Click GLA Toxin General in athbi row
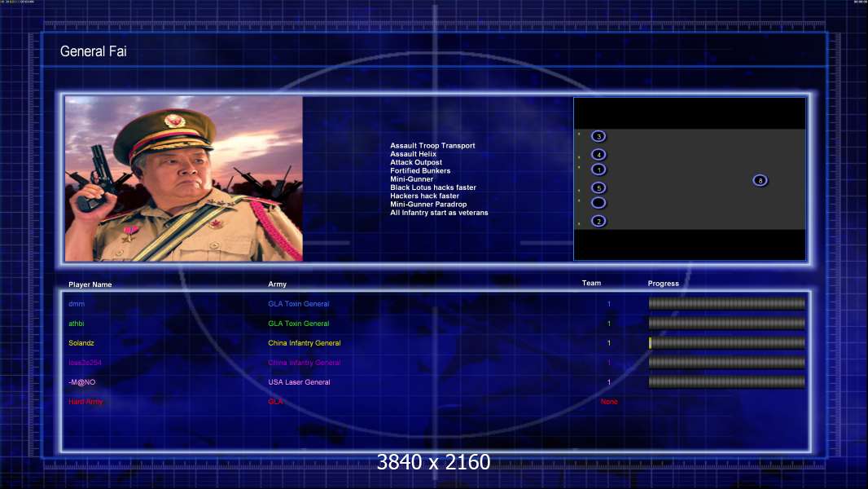Viewport: 868px width, 489px height. click(298, 324)
